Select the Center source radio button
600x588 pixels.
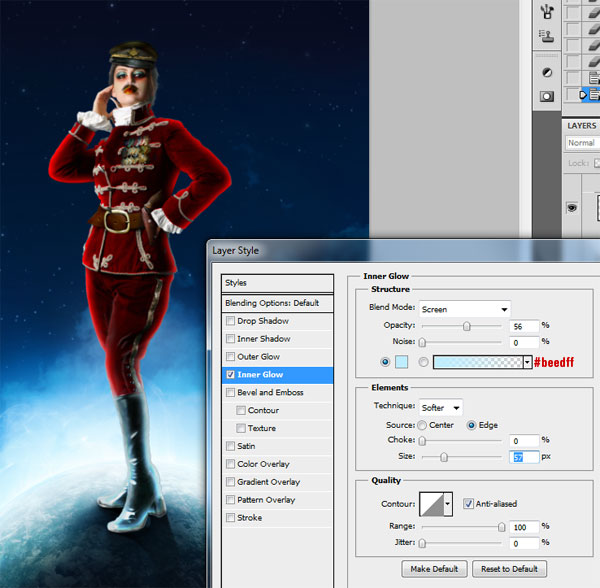[422, 425]
